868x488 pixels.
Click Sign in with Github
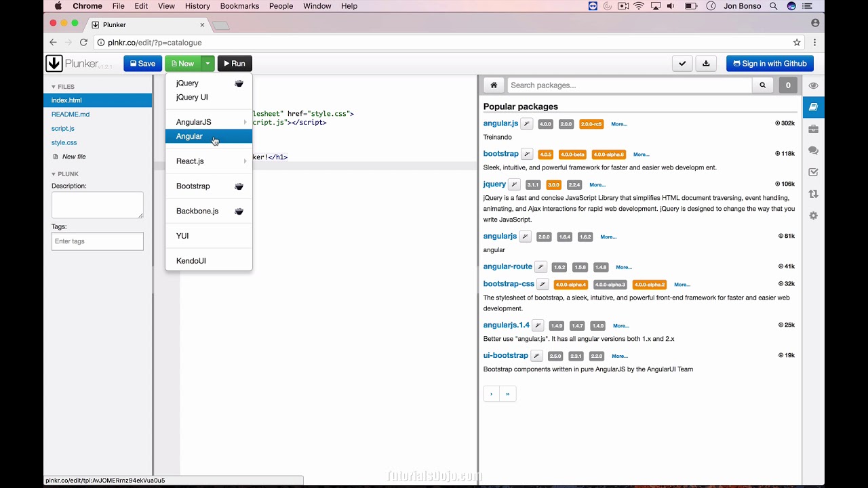pyautogui.click(x=770, y=64)
